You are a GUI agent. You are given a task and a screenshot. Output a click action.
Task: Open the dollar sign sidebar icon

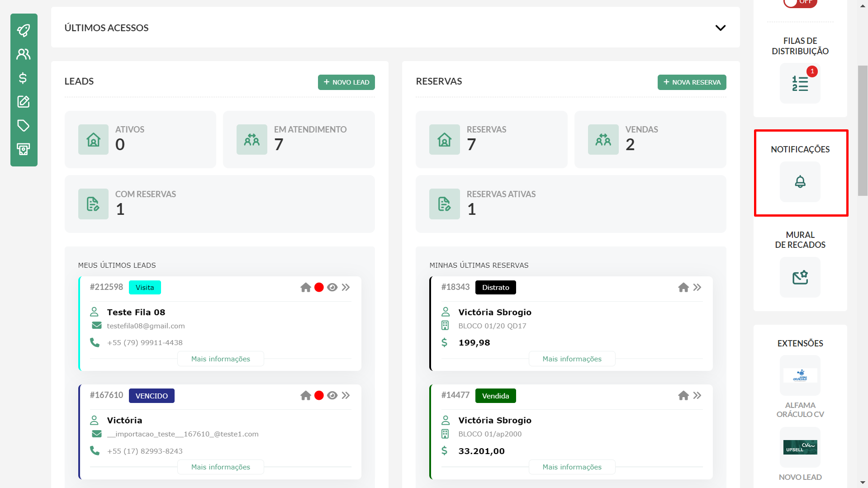(x=24, y=78)
